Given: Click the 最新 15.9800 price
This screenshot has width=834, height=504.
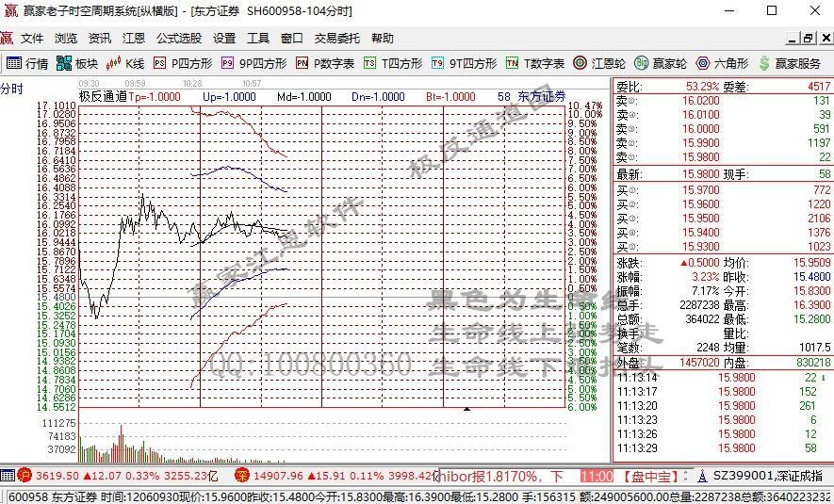Looking at the screenshot, I should coord(701,174).
